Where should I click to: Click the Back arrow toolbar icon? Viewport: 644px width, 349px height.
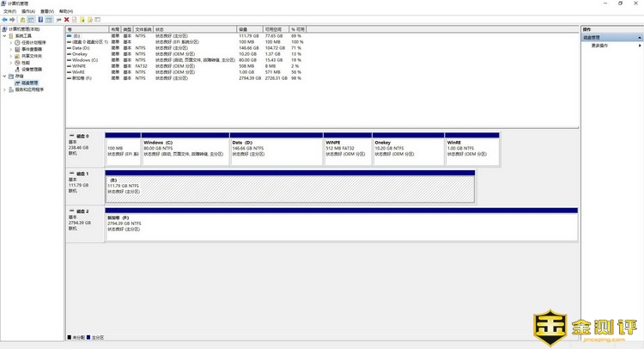[x=4, y=19]
